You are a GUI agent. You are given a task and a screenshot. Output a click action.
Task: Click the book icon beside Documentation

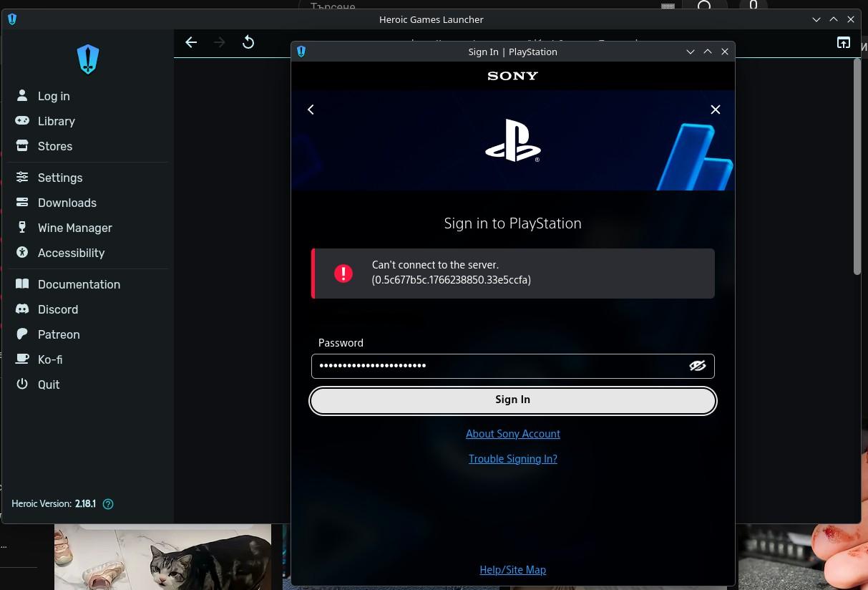click(x=22, y=284)
